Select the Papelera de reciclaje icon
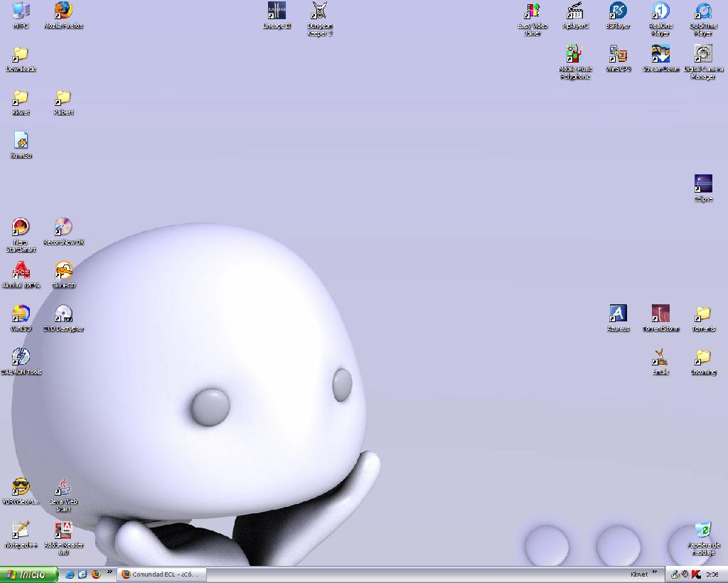728x583 pixels. click(x=703, y=530)
